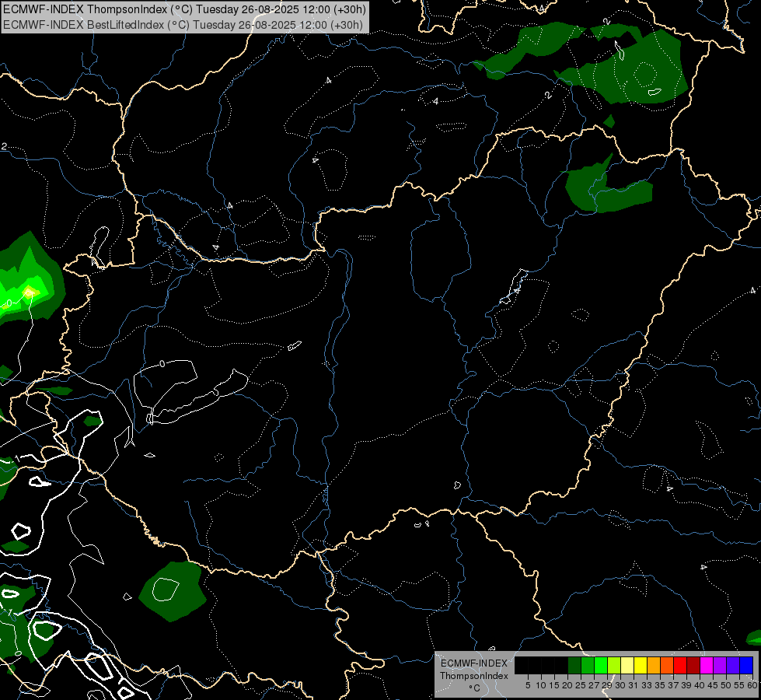
Task: Click the red-orange 35–37 legend swatch
Action: click(x=667, y=665)
